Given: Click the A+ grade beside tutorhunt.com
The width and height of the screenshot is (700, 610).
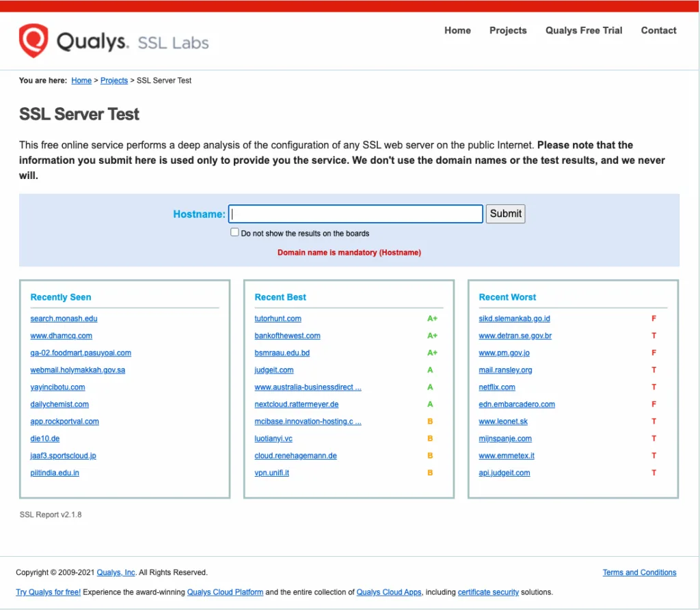Looking at the screenshot, I should click(x=432, y=318).
